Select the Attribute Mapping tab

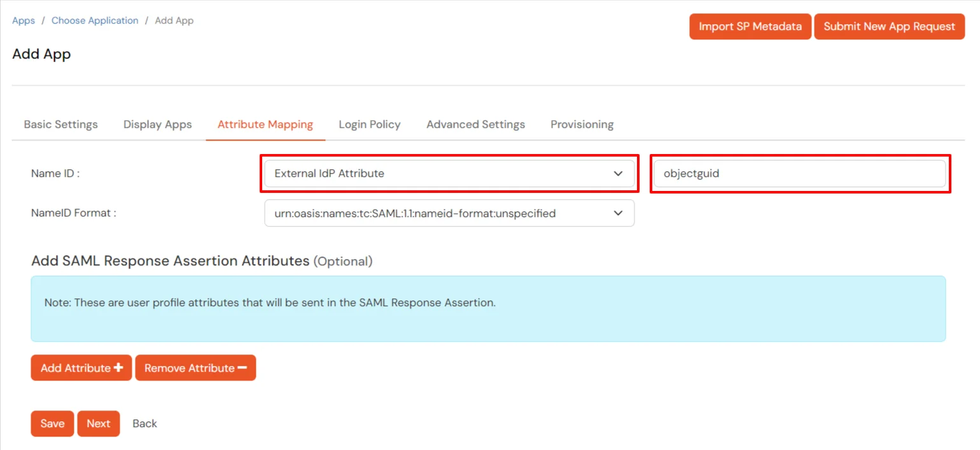265,124
